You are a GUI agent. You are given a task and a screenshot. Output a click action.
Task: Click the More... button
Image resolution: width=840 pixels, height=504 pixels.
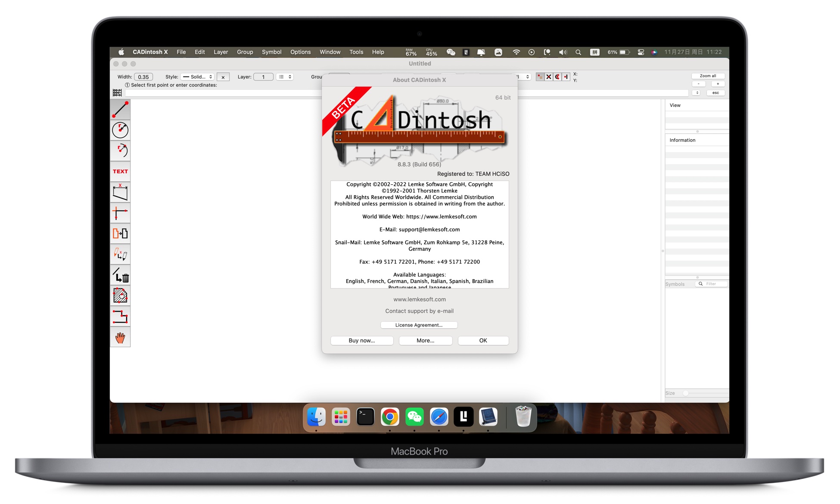point(426,340)
